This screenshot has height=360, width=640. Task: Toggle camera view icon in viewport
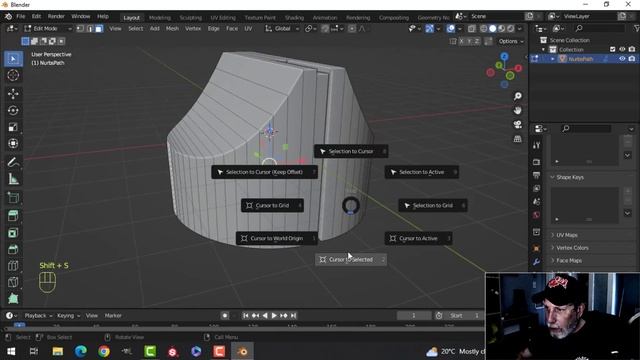(517, 124)
